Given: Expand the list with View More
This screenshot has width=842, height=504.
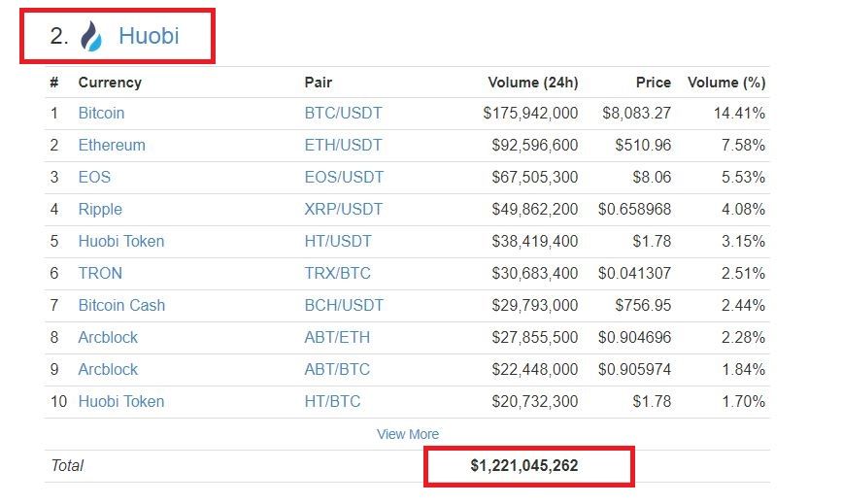Looking at the screenshot, I should click(408, 434).
